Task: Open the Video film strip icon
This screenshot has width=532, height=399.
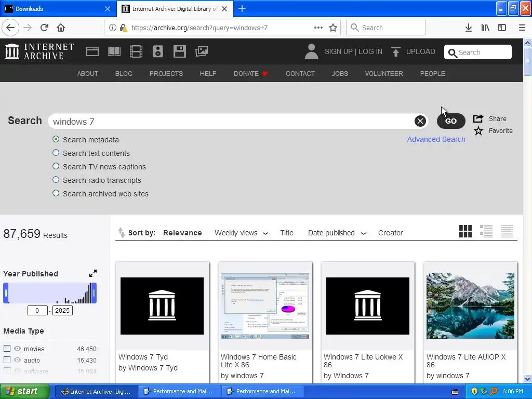Action: (x=136, y=51)
